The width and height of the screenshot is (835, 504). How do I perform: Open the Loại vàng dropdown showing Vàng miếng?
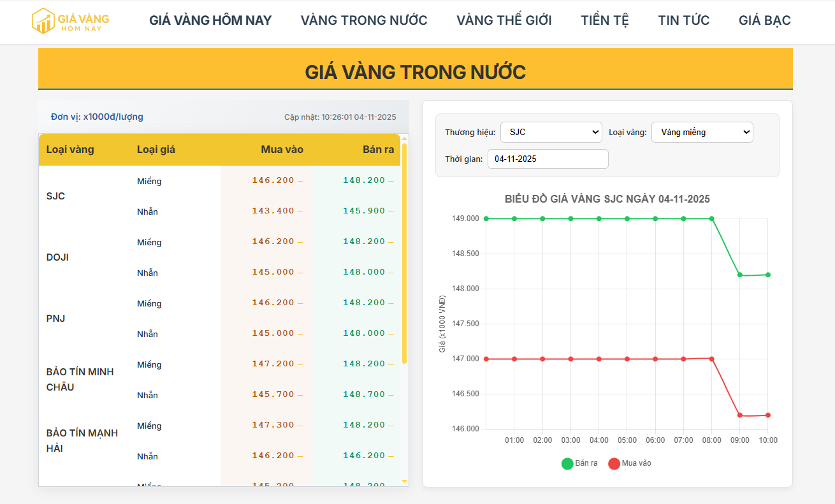point(702,132)
